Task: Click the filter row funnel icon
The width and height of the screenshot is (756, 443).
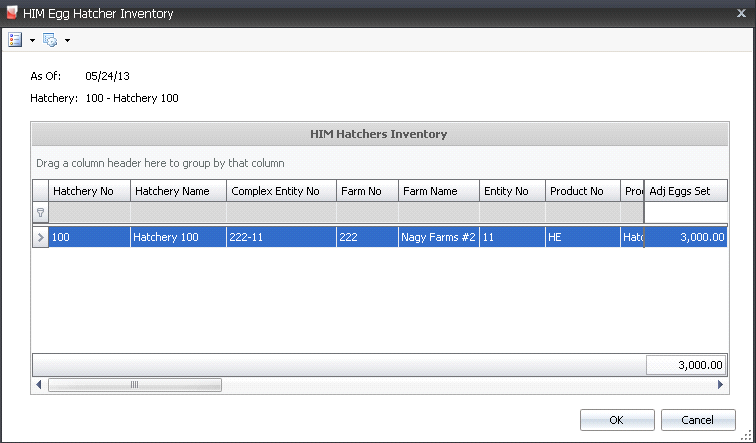Action: click(x=40, y=212)
